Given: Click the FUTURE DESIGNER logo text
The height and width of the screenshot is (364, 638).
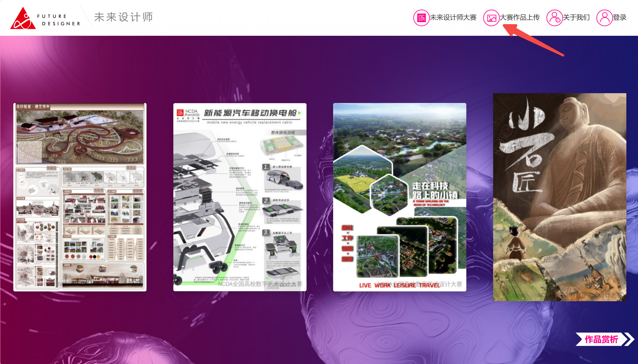Looking at the screenshot, I should click(59, 20).
